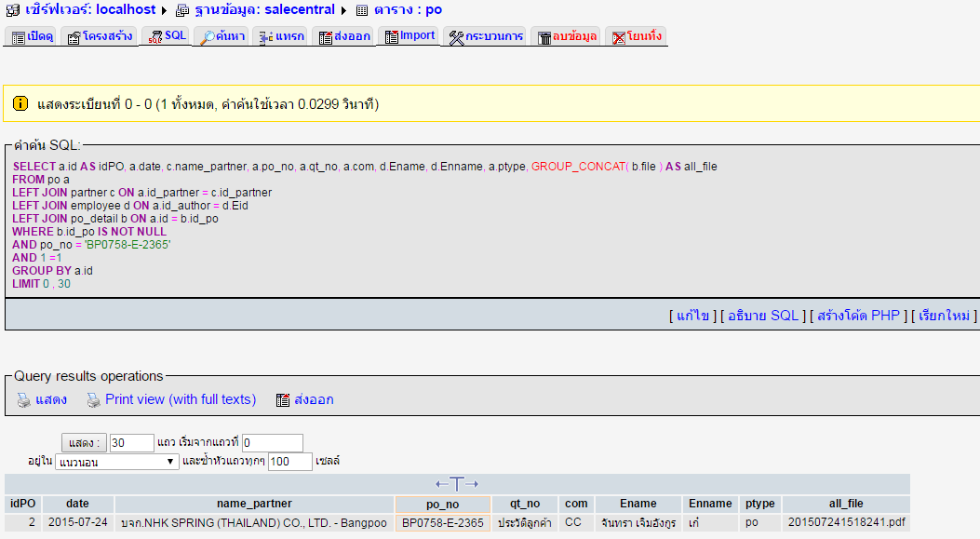Viewport: 980px width, 539px height.
Task: Click the date cell 2015-07-24
Action: [78, 522]
